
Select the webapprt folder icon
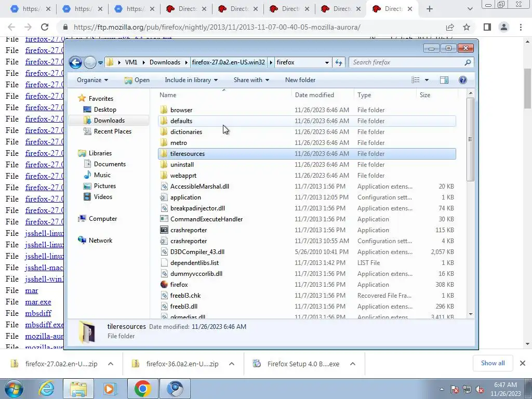164,176
